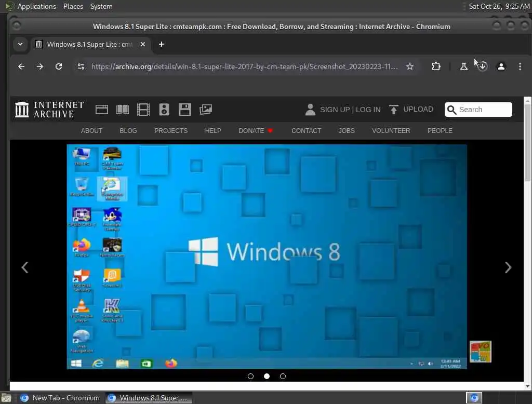Open the Web (Wayback Machine) icon
This screenshot has height=404, width=532.
pos(102,110)
